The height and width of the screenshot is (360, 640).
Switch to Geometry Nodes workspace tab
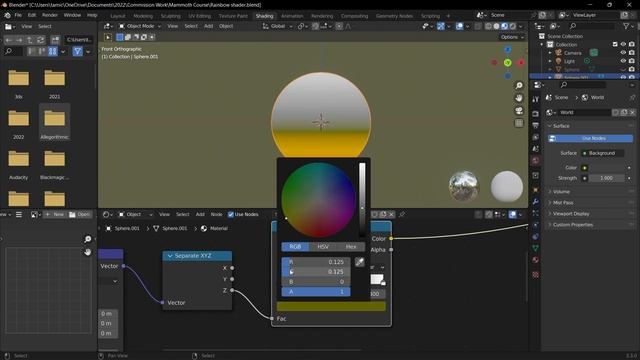point(394,16)
